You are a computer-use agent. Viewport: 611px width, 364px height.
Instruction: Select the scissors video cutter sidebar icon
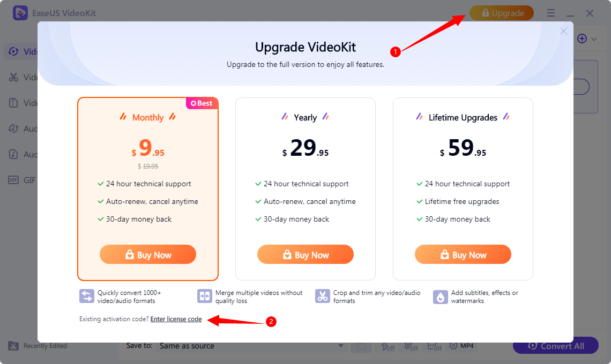point(13,77)
